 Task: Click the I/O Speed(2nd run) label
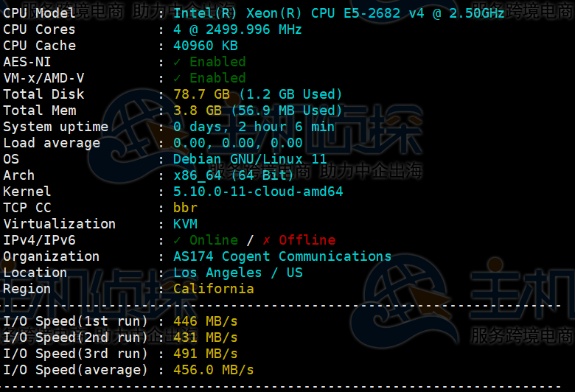pos(75,337)
